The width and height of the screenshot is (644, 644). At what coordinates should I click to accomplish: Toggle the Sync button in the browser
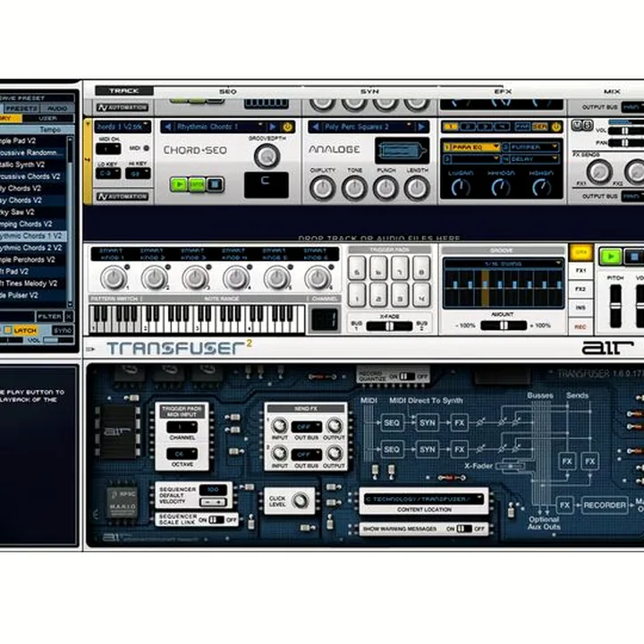(x=63, y=331)
